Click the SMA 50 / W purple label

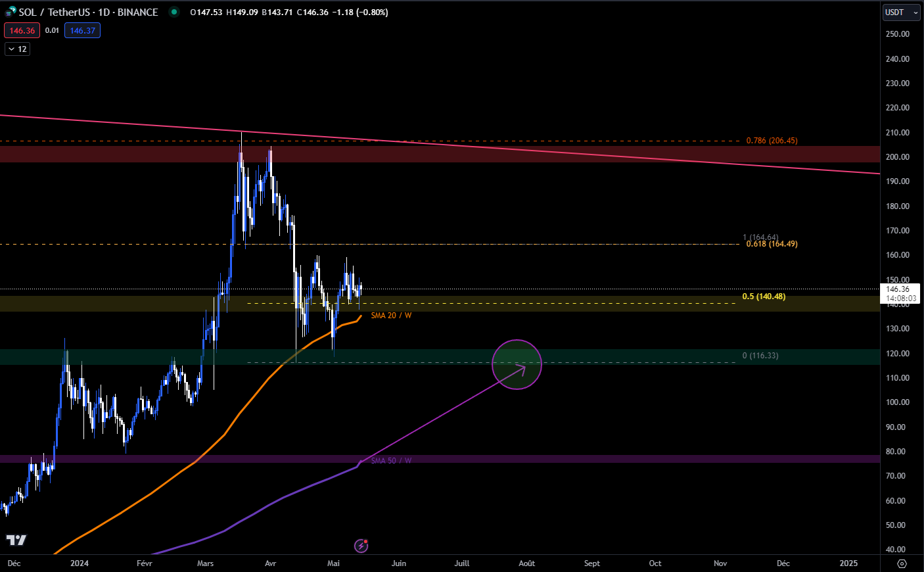[391, 461]
